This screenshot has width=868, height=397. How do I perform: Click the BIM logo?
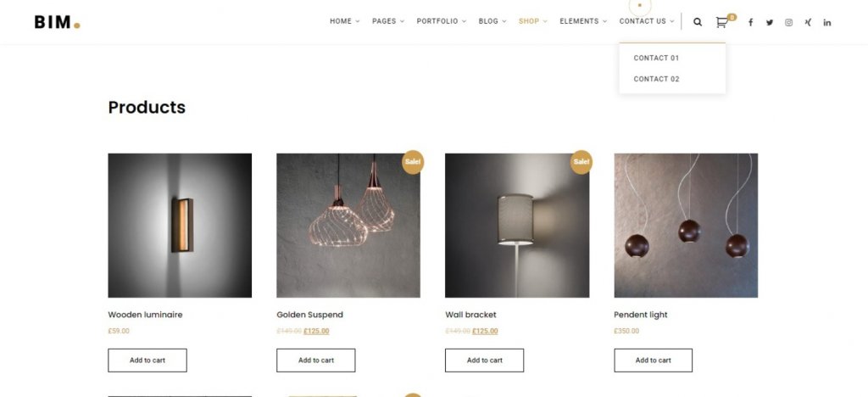coord(57,22)
